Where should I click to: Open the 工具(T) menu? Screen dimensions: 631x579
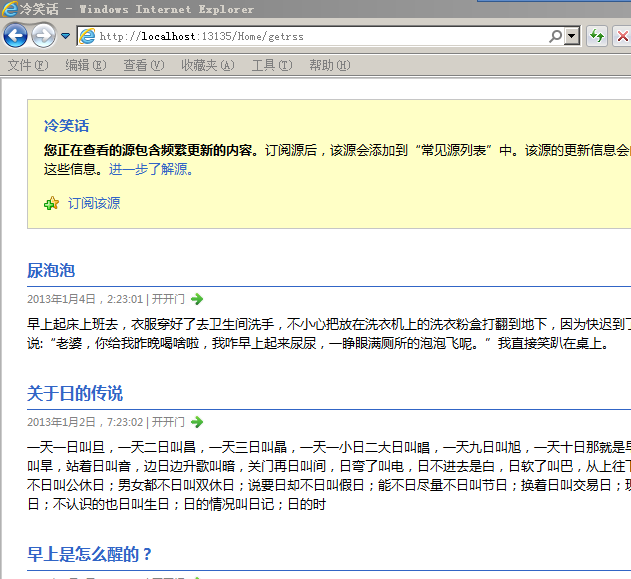pos(272,65)
